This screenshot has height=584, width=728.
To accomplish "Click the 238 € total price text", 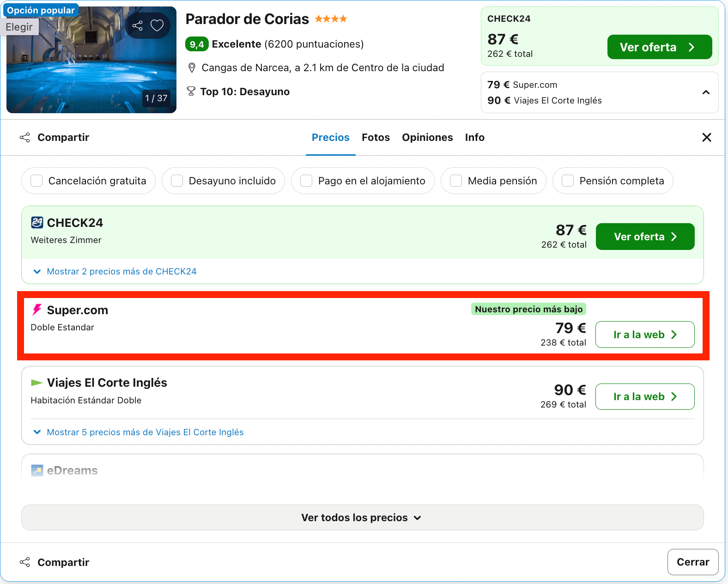I will pyautogui.click(x=563, y=342).
